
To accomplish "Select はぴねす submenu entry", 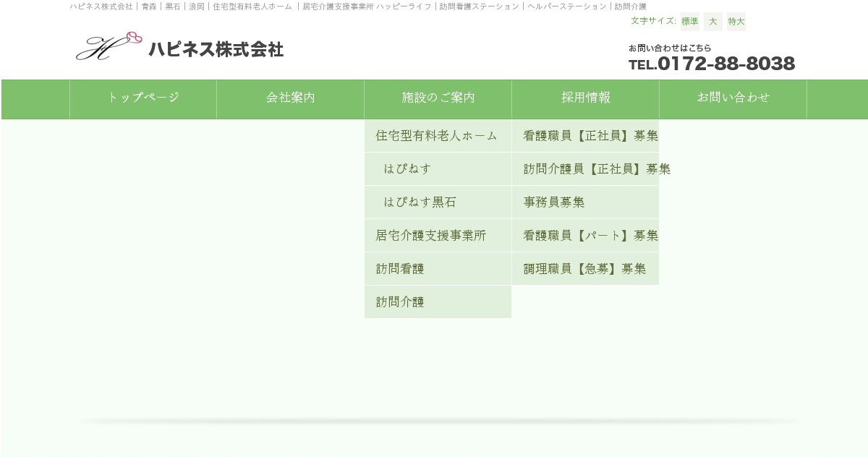I will [438, 168].
